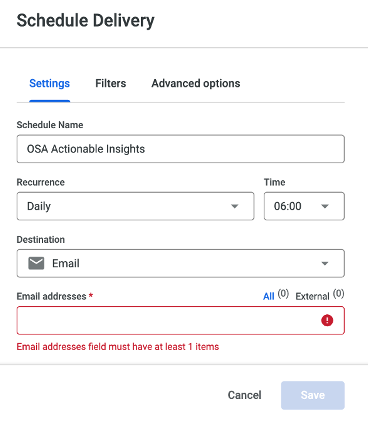The height and width of the screenshot is (424, 368).
Task: Open the Filters tab
Action: coord(111,83)
